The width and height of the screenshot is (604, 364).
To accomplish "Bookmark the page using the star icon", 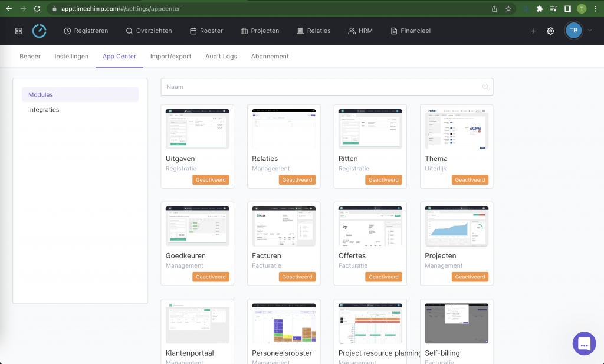I will pos(508,9).
